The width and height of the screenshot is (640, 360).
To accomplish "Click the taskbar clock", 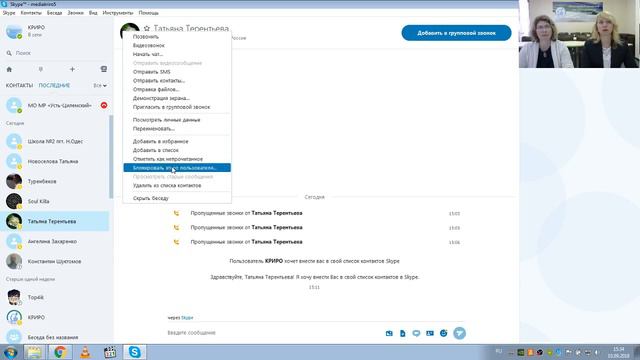I will coord(618,352).
